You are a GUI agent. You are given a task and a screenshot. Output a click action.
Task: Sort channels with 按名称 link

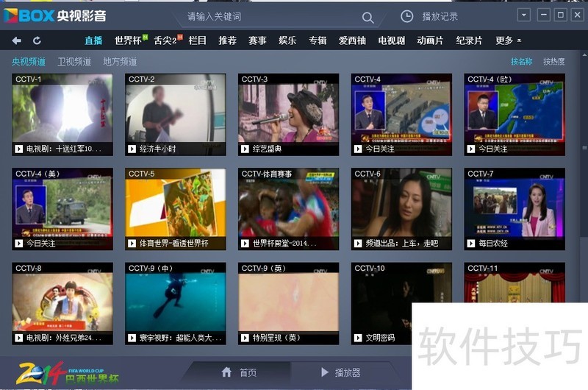point(522,62)
